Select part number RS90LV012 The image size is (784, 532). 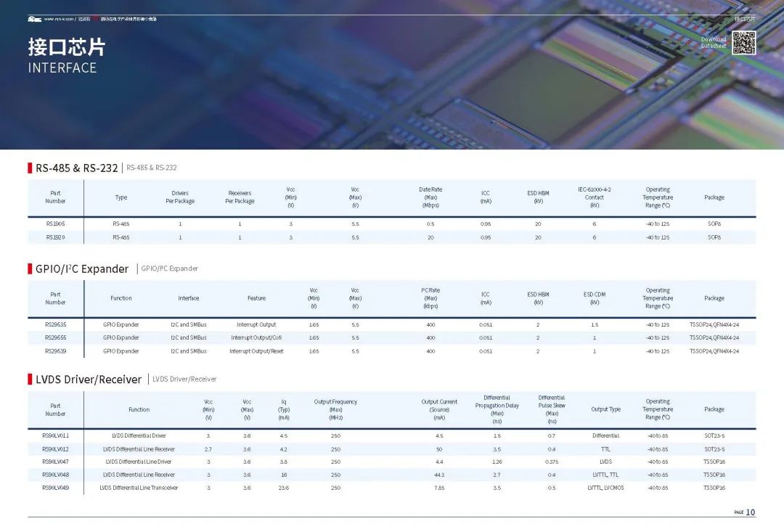tap(55, 449)
